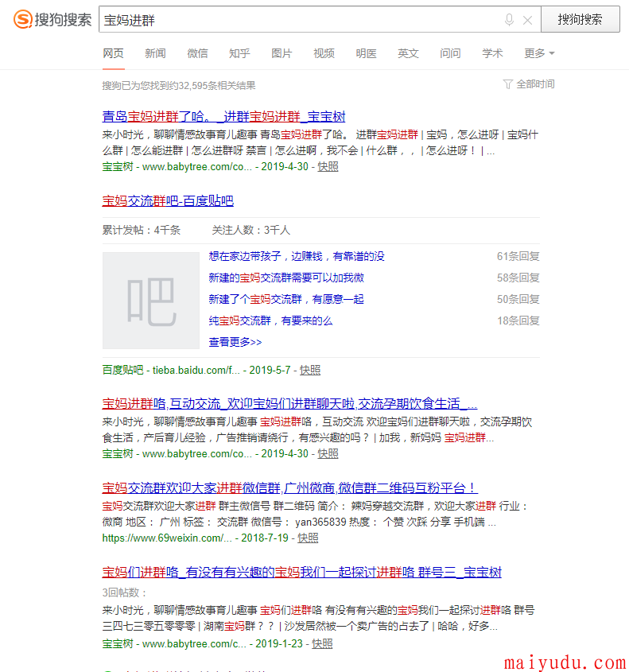The width and height of the screenshot is (629, 672).
Task: Open 快照 for 2019-1-23 babytree result
Action: [x=322, y=644]
